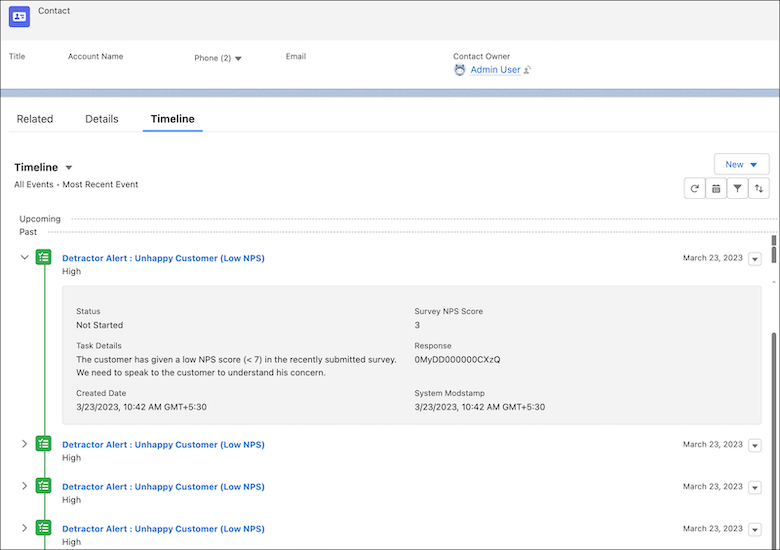This screenshot has width=780, height=550.
Task: Collapse the first Detractor Alert entry
Action: coord(25,258)
